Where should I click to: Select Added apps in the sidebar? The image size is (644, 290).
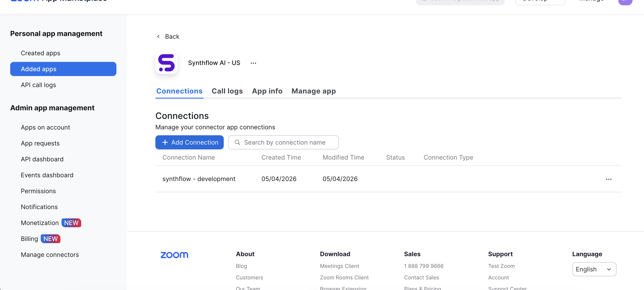pyautogui.click(x=63, y=69)
